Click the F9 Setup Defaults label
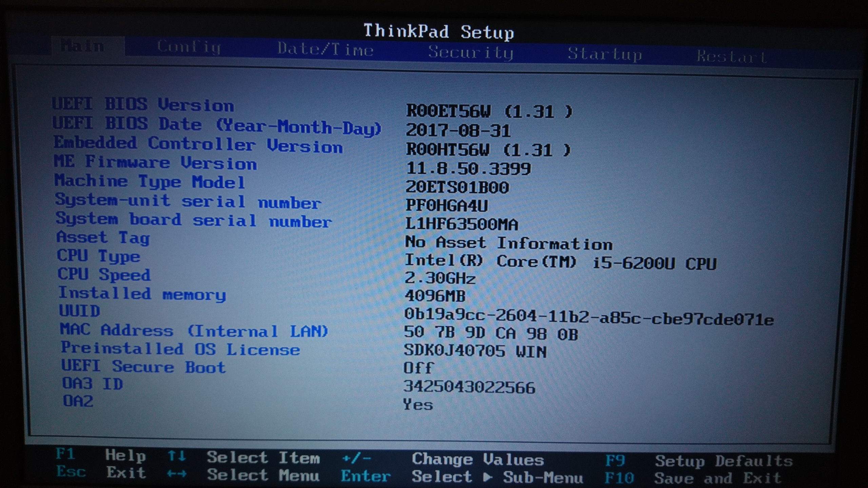Image resolution: width=868 pixels, height=488 pixels. coord(615,461)
